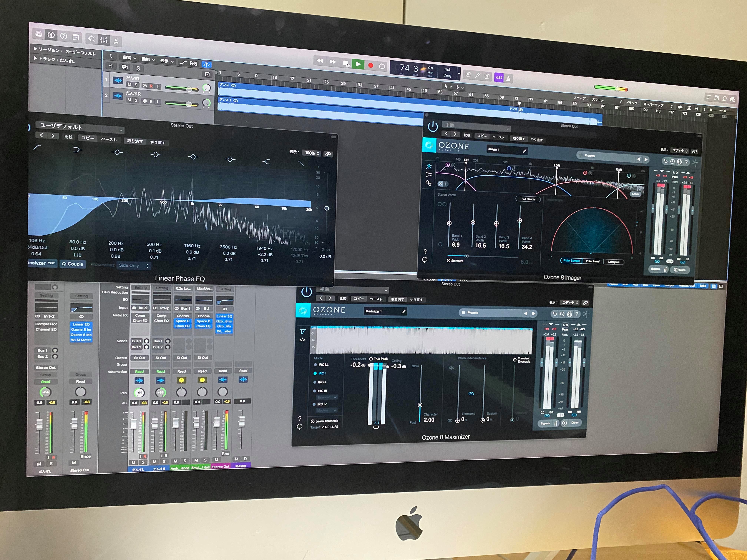Select IRC IV mode in Maximizer

tap(320, 404)
